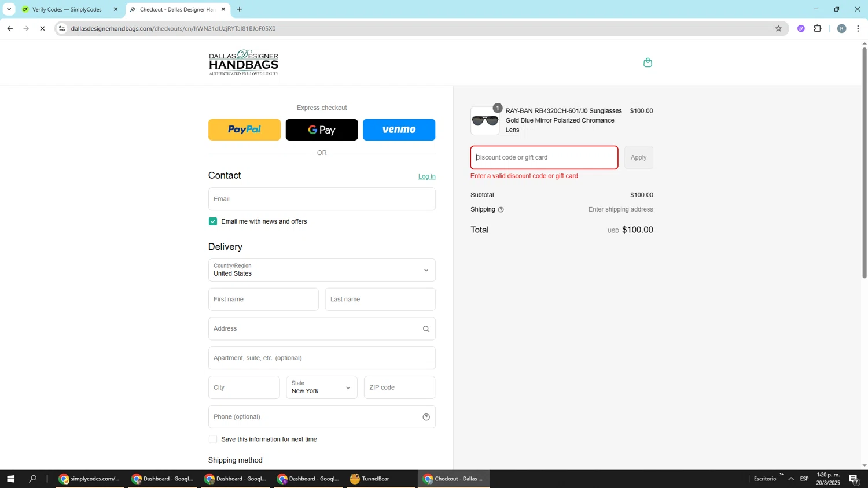Pay with PayPal express checkout
This screenshot has width=868, height=488.
[244, 130]
